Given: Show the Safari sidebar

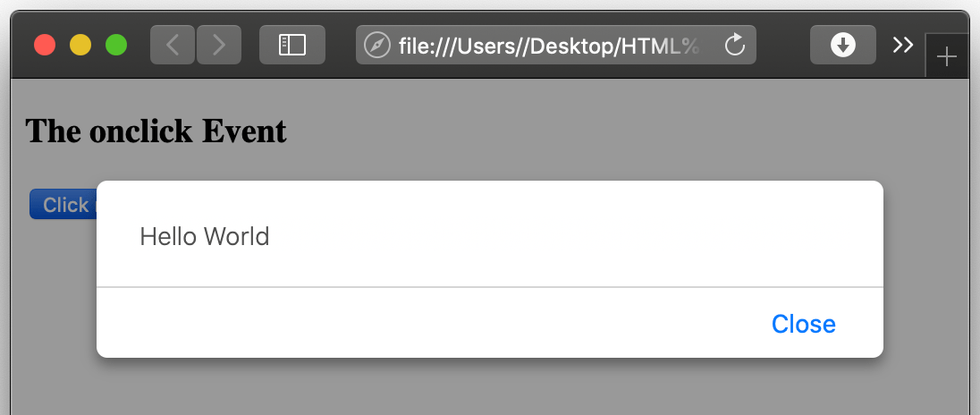Looking at the screenshot, I should pyautogui.click(x=291, y=45).
